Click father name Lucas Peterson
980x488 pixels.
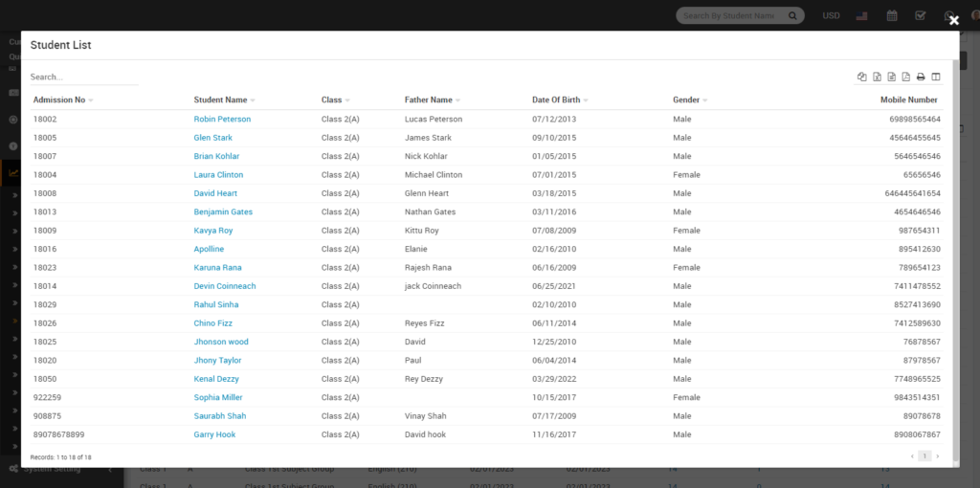[434, 119]
